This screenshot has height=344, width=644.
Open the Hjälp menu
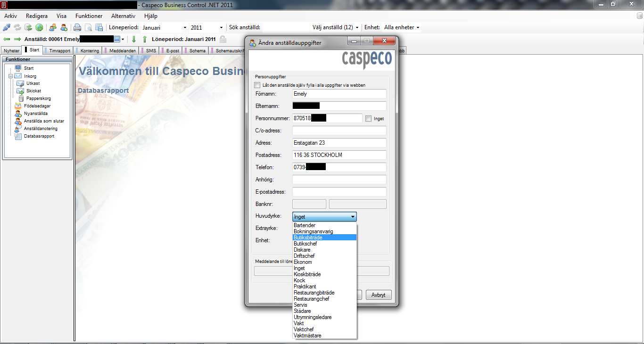pyautogui.click(x=151, y=16)
